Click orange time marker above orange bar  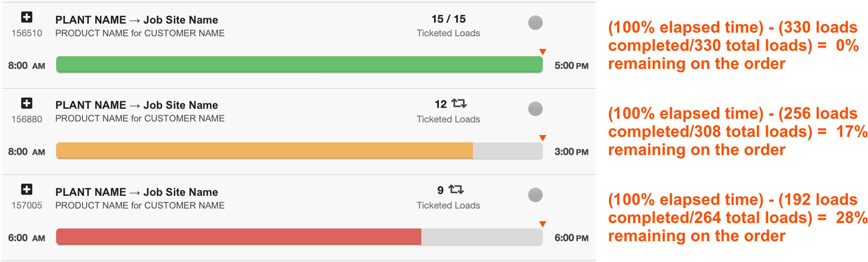pos(542,138)
